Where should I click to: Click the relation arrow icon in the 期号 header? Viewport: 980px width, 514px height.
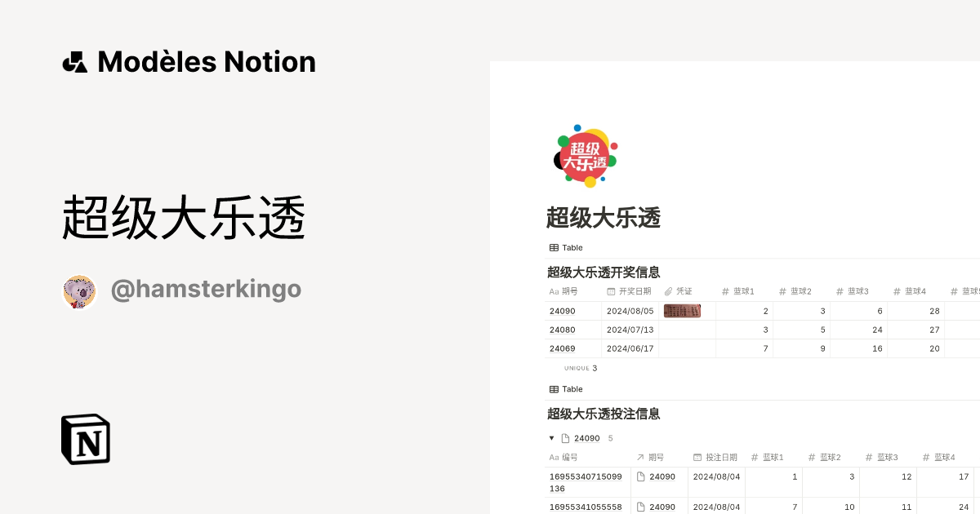639,457
